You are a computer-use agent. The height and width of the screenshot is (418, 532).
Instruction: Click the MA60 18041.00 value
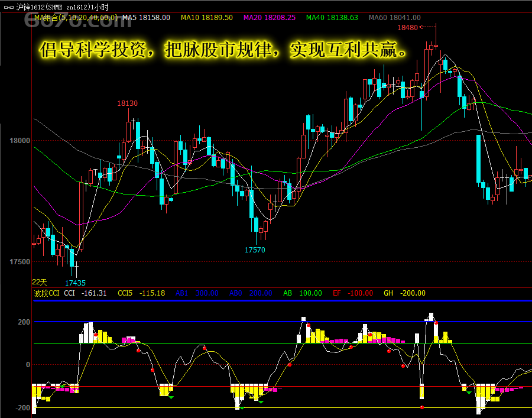(x=395, y=18)
